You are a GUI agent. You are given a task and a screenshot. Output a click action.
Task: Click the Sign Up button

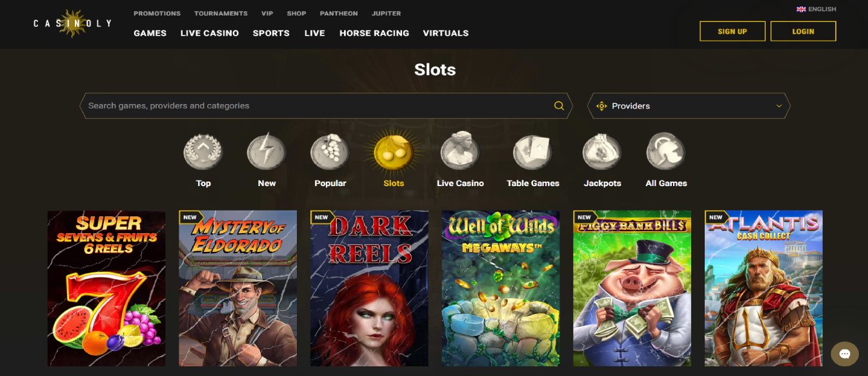732,31
